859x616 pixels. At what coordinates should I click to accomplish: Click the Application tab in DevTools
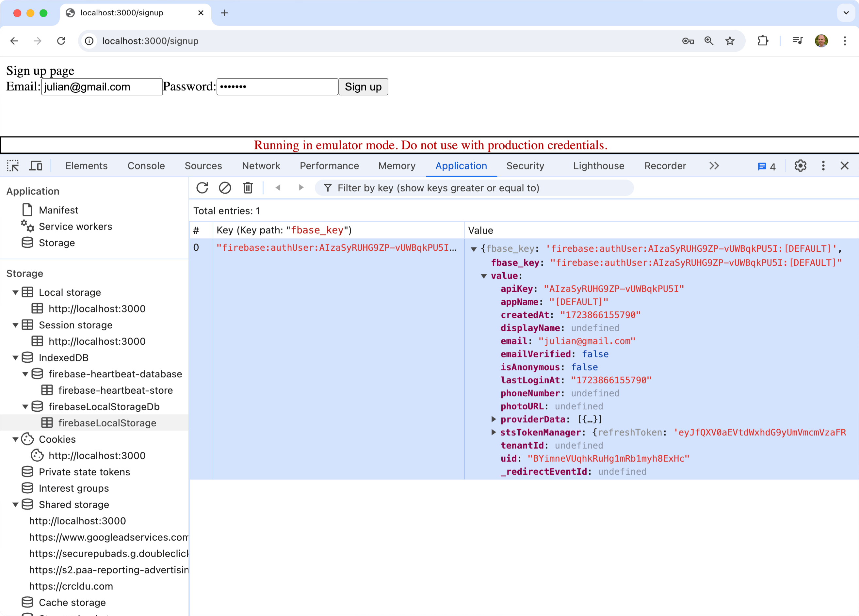(462, 165)
